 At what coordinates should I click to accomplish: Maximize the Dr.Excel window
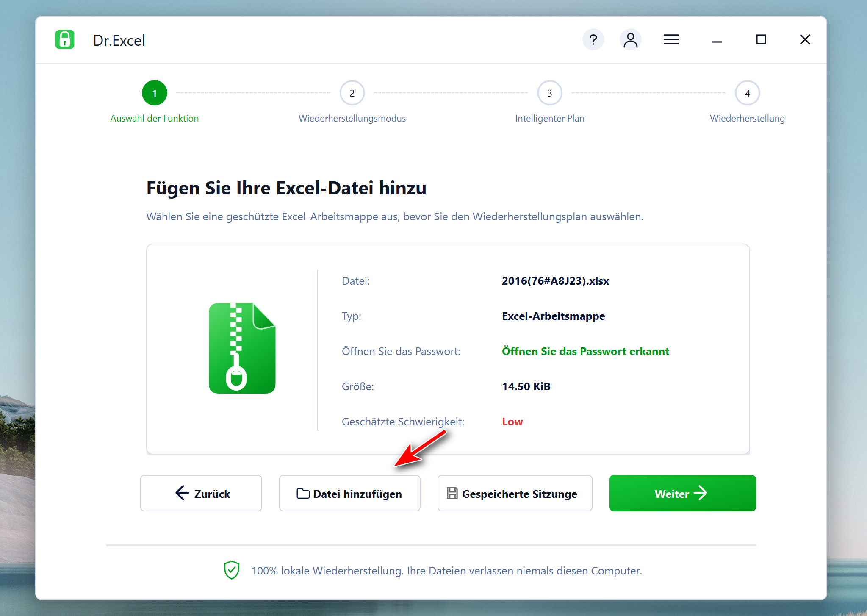coord(761,40)
